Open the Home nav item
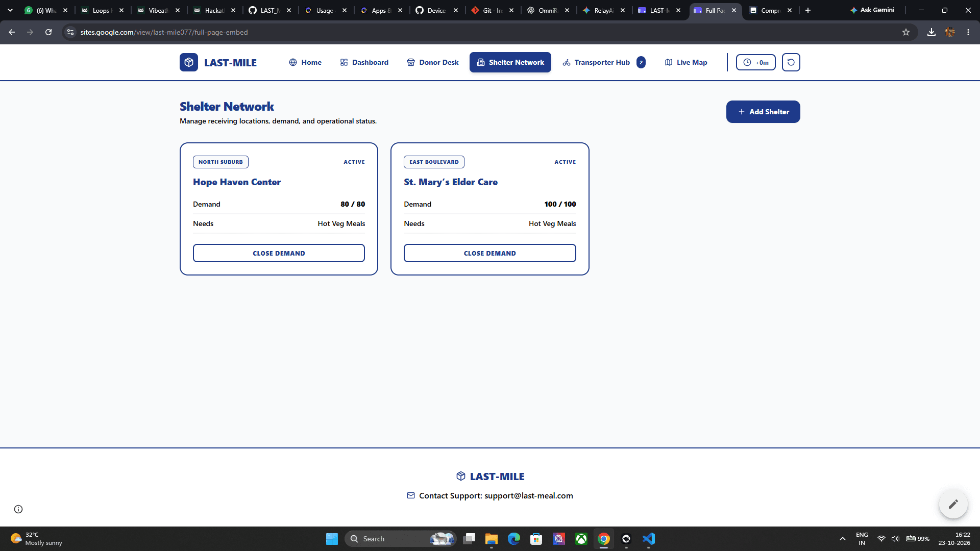Image resolution: width=980 pixels, height=551 pixels. pyautogui.click(x=305, y=62)
